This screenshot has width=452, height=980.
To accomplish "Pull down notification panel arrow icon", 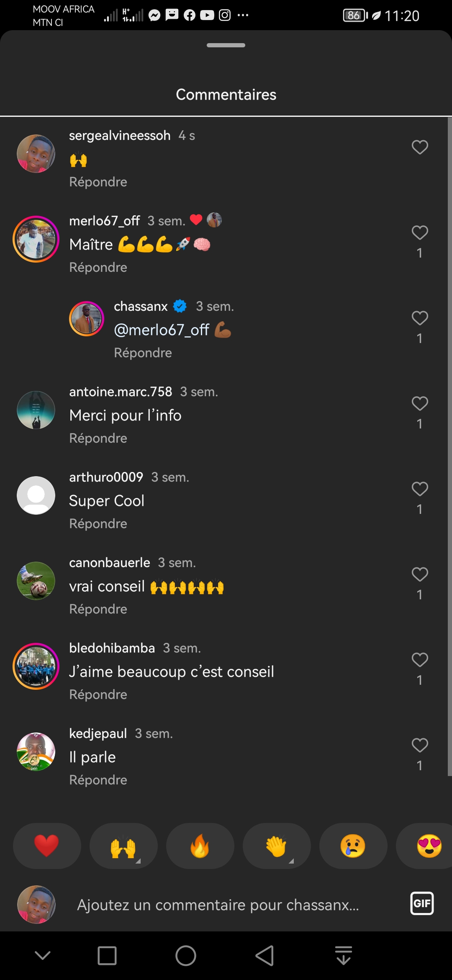I will [x=343, y=956].
